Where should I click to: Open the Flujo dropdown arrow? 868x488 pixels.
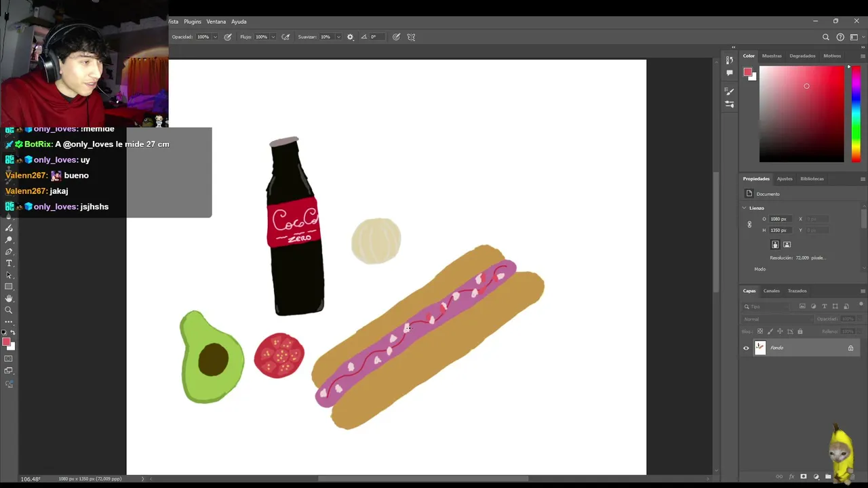click(x=273, y=37)
